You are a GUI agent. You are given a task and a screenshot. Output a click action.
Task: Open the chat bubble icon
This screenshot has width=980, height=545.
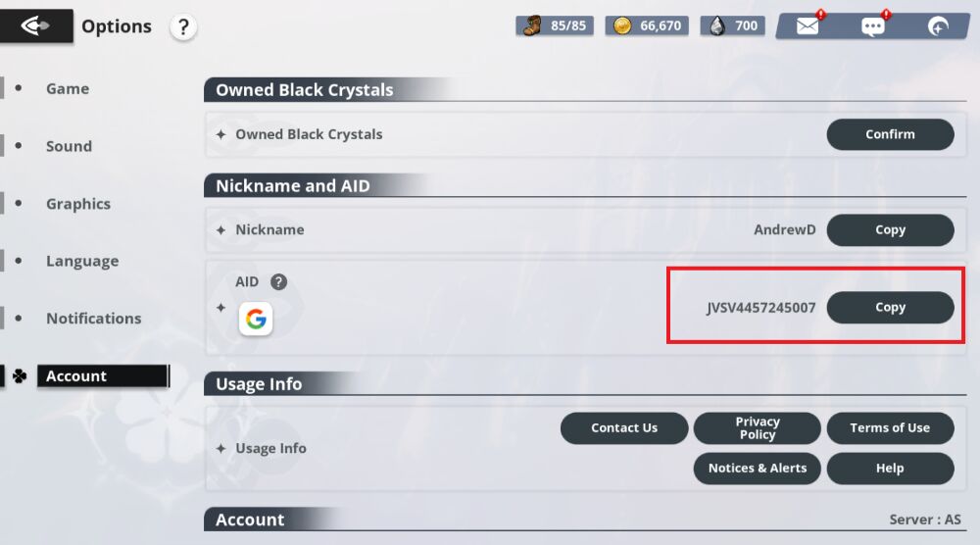872,26
